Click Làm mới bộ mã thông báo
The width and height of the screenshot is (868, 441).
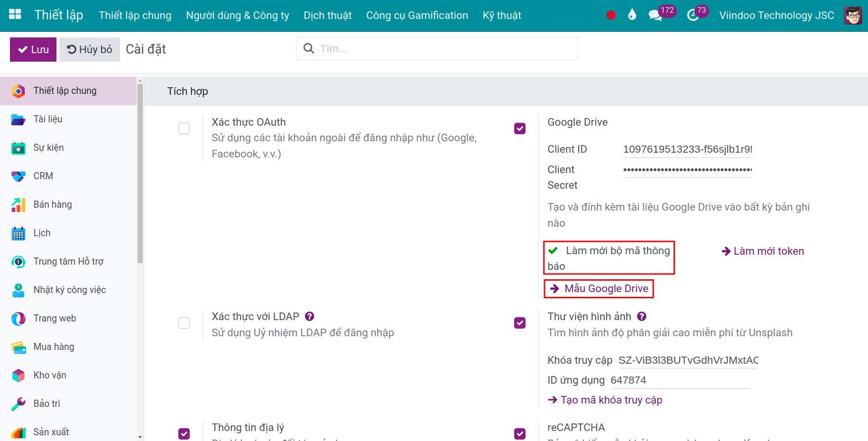click(x=609, y=258)
